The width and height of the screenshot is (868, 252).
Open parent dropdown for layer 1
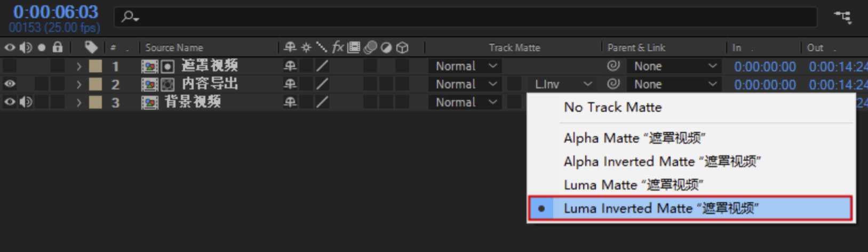point(673,66)
